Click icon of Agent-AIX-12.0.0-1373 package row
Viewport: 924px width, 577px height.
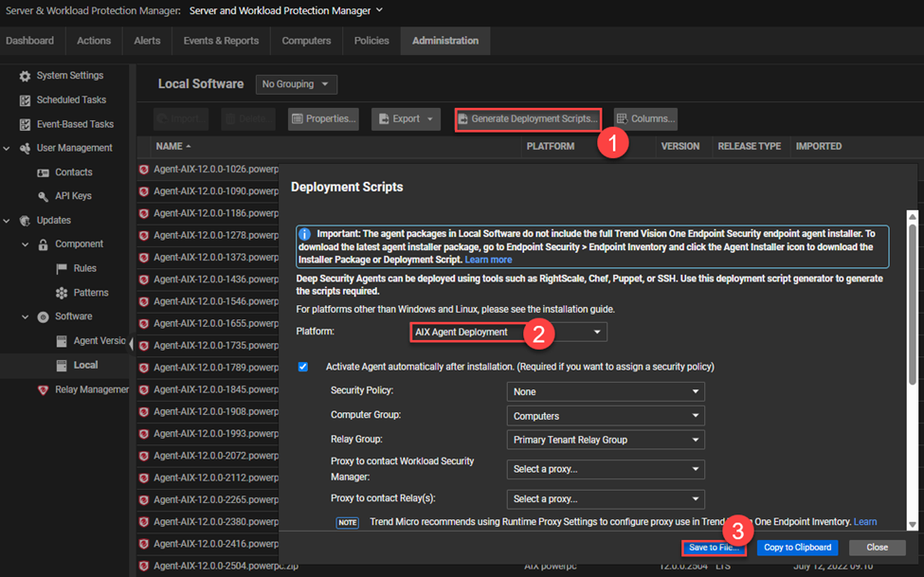point(144,258)
